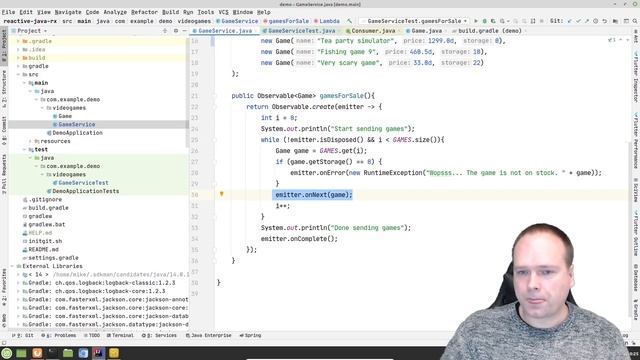640x360 pixels.
Task: Open the Terminal tool window
Action: (x=120, y=336)
